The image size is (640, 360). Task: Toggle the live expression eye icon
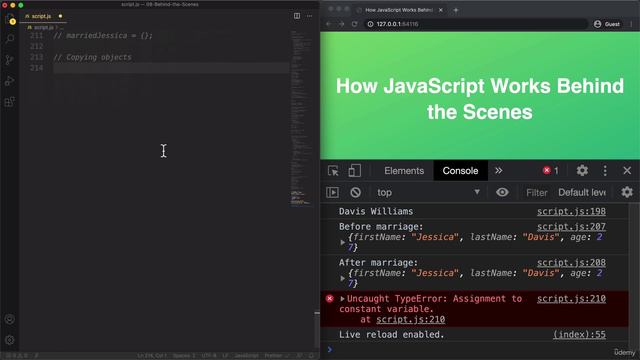click(502, 192)
